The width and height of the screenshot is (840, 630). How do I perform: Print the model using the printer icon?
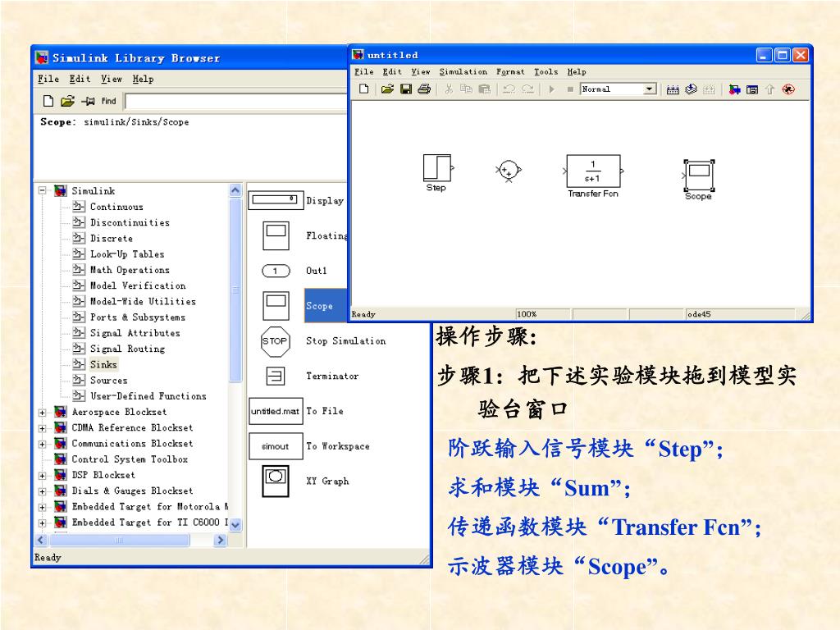click(424, 89)
